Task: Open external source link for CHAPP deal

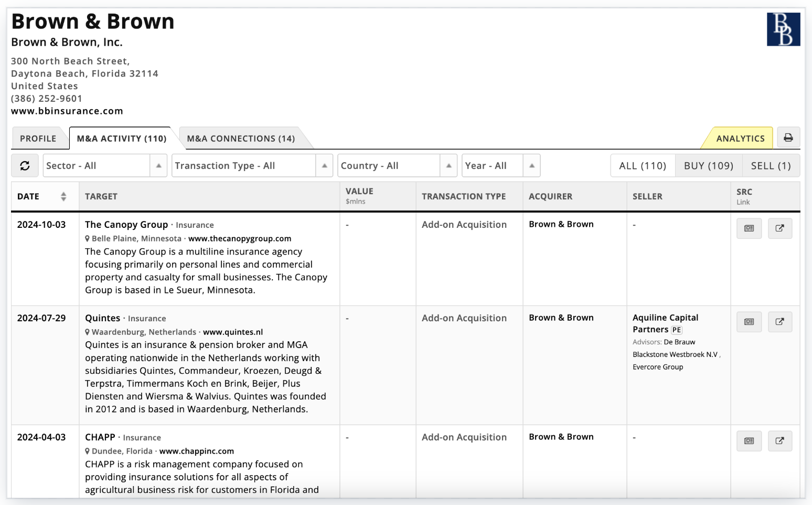Action: click(x=780, y=441)
